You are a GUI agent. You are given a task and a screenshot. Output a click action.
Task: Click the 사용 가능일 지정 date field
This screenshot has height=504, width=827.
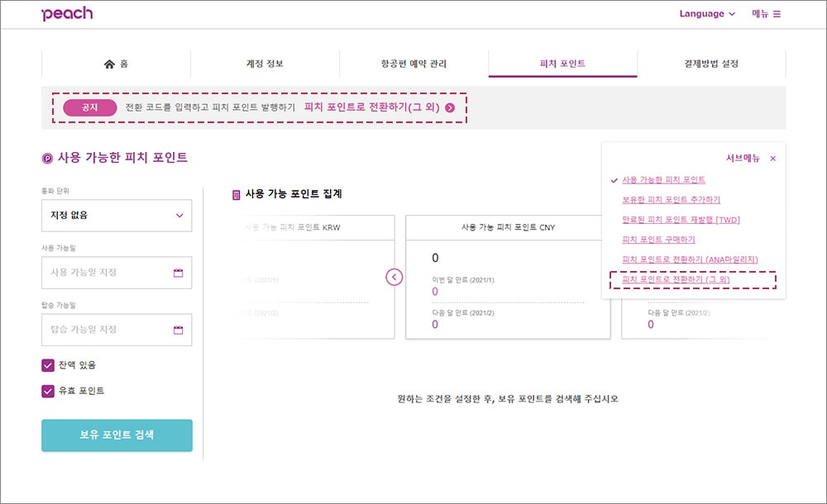pyautogui.click(x=117, y=273)
